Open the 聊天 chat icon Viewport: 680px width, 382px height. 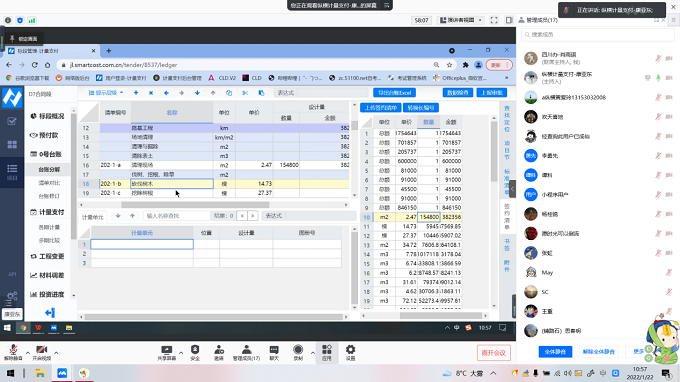(274, 353)
